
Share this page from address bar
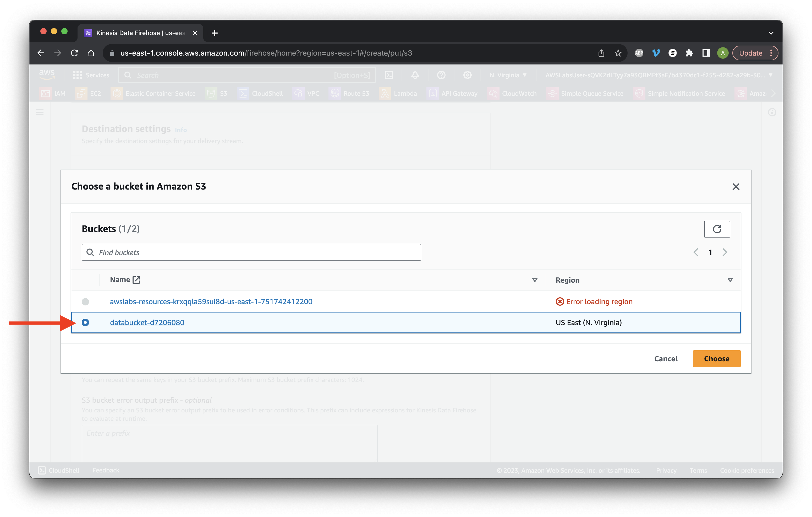coord(601,53)
